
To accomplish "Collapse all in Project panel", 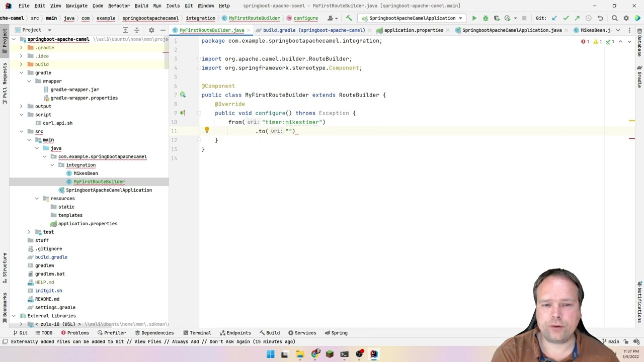I will (x=137, y=30).
